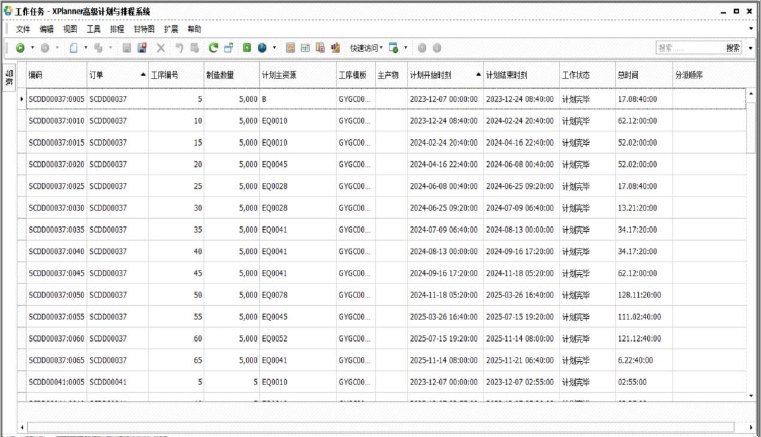Open the 编辑 menu

click(47, 29)
